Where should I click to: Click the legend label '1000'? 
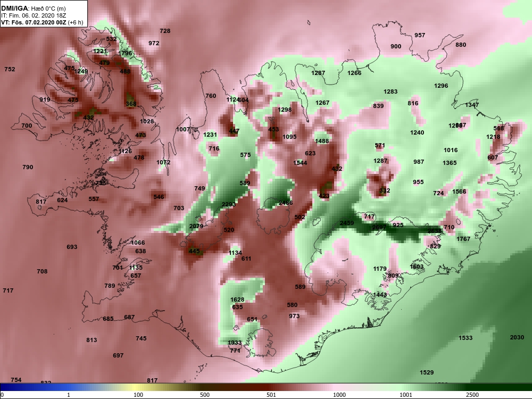pos(339,395)
